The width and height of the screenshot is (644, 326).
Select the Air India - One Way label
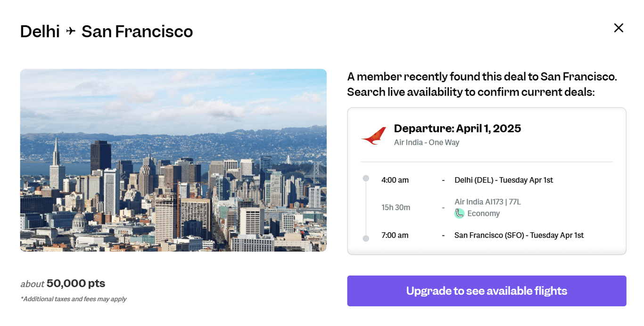426,142
